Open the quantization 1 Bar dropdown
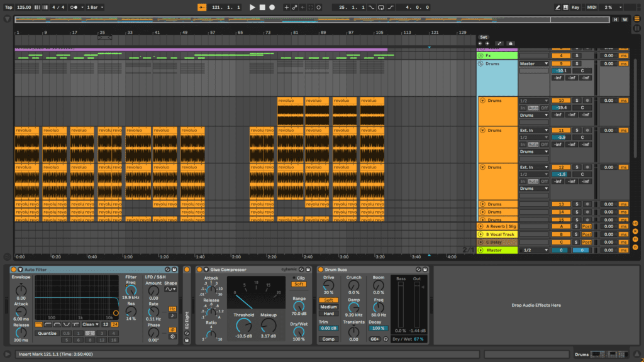Screen dimensions: 644x362 click(x=96, y=8)
